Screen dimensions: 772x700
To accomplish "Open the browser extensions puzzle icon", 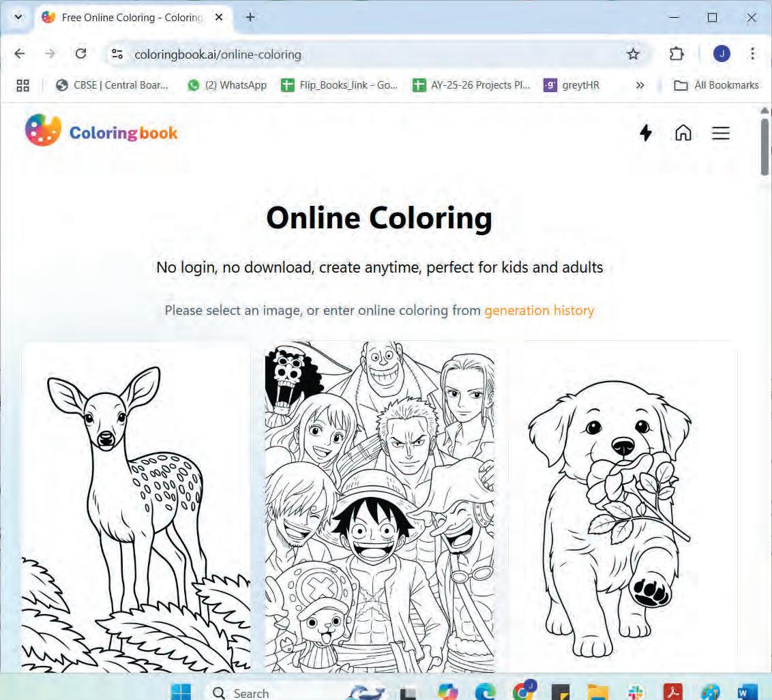I will click(x=677, y=54).
